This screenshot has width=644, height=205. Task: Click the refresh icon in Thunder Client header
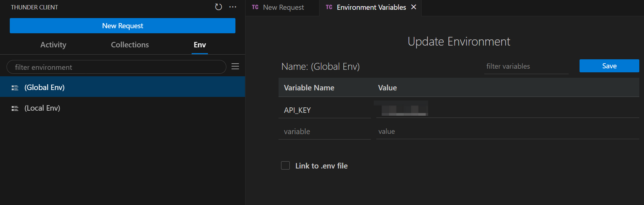[218, 7]
